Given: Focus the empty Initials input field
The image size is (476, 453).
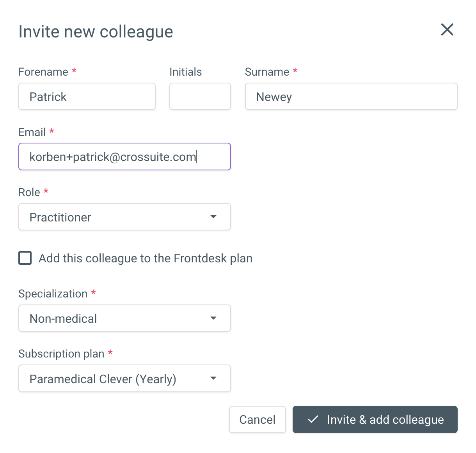Looking at the screenshot, I should point(200,96).
